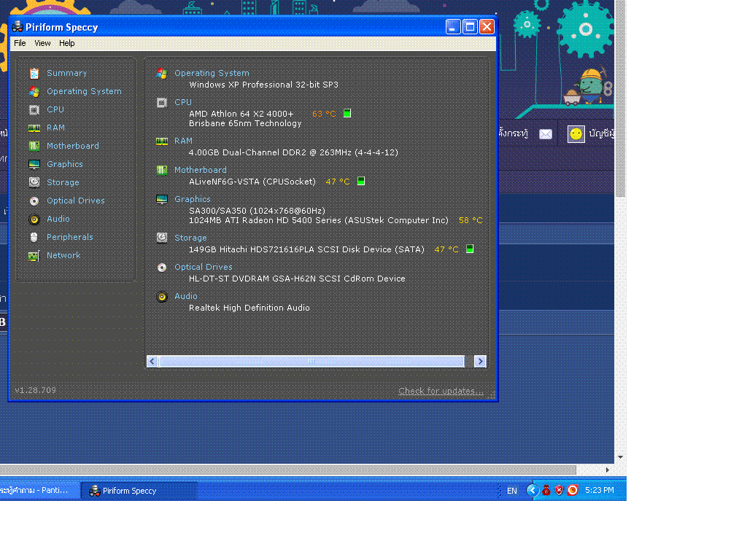747x560 pixels.
Task: Select Operating System in the sidebar
Action: coord(84,91)
